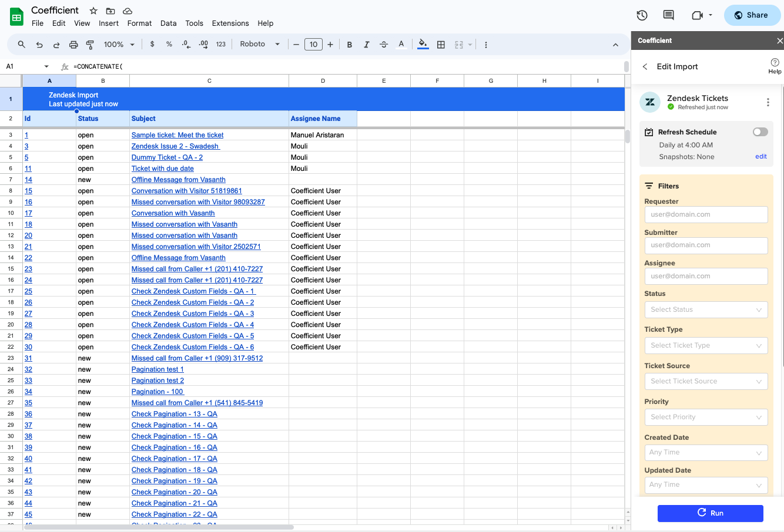Toggle italic formatting
The image size is (784, 532).
point(367,45)
